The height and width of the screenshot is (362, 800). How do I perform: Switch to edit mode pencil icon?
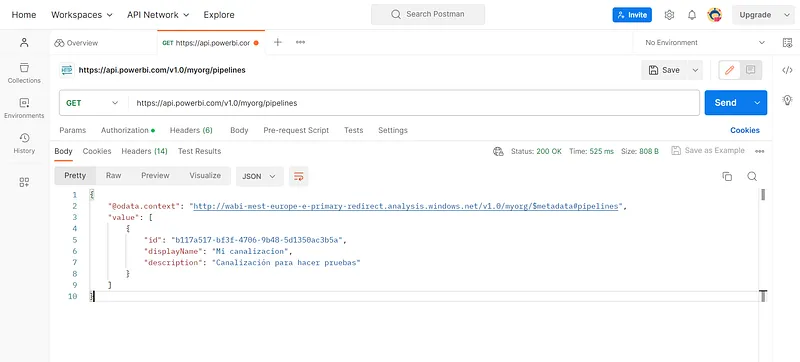[730, 70]
